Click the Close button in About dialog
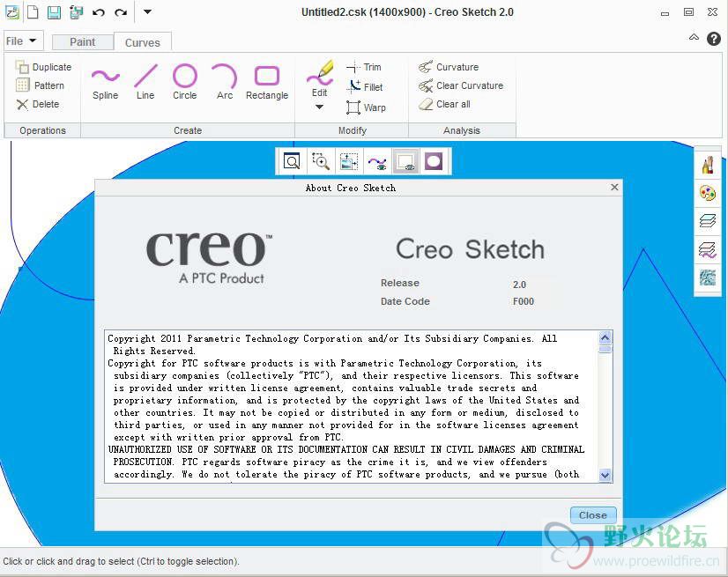Image resolution: width=728 pixels, height=577 pixels. [593, 515]
